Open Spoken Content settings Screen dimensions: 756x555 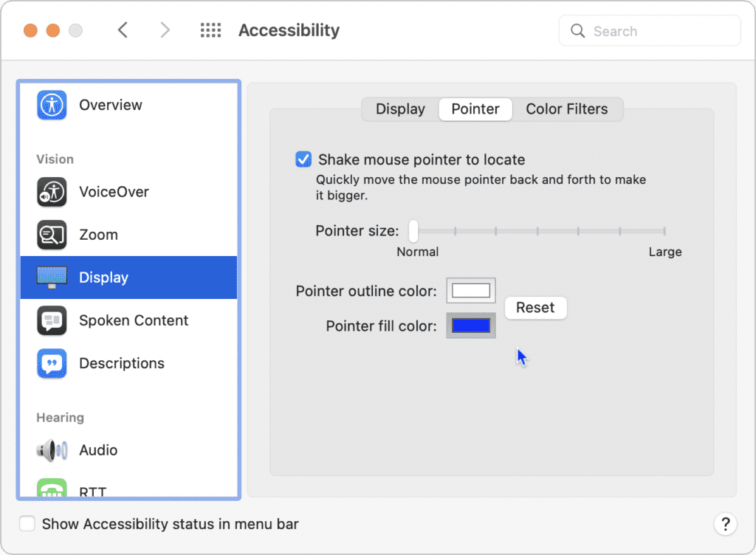pos(51,320)
